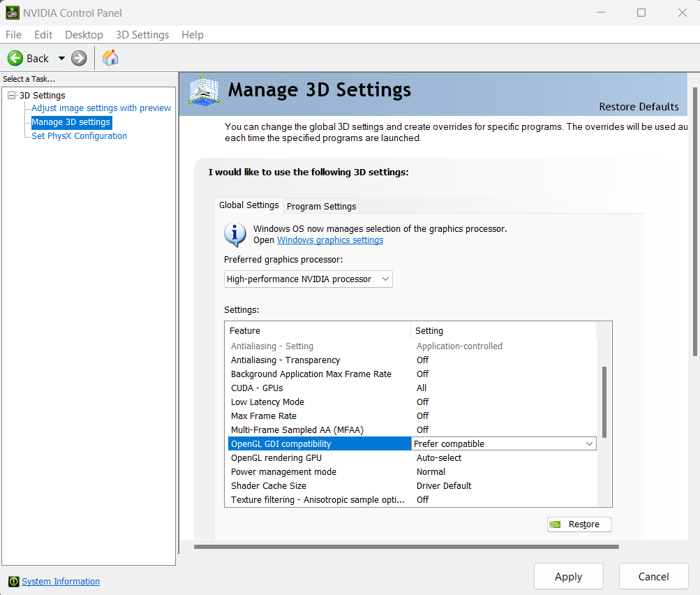The image size is (700, 595).
Task: Select Manage 3D settings tree item
Action: point(71,122)
